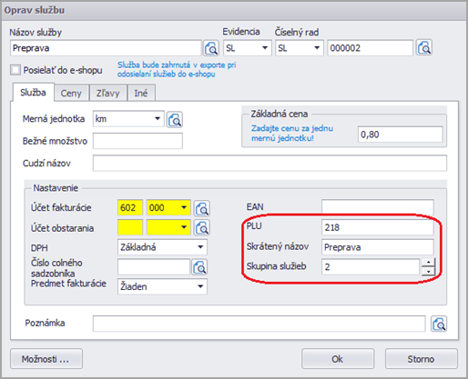Click the Cudzí názov input field
This screenshot has height=379, width=468.
click(270, 163)
